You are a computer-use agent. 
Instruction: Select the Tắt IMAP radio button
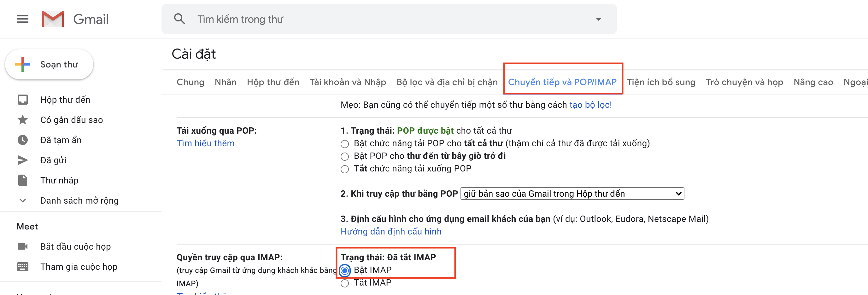pos(345,283)
